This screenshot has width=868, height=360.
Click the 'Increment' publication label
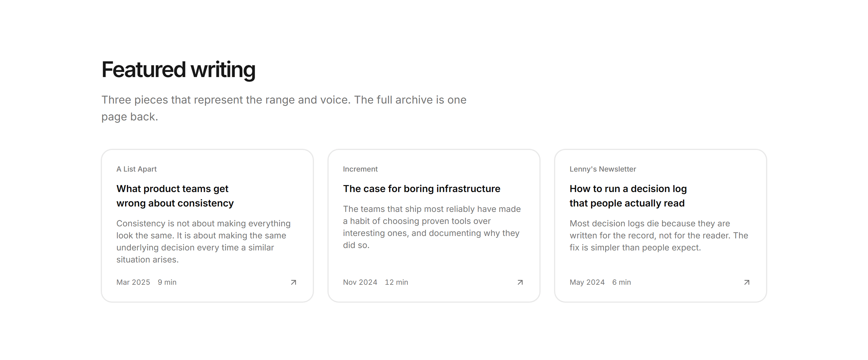coord(360,169)
